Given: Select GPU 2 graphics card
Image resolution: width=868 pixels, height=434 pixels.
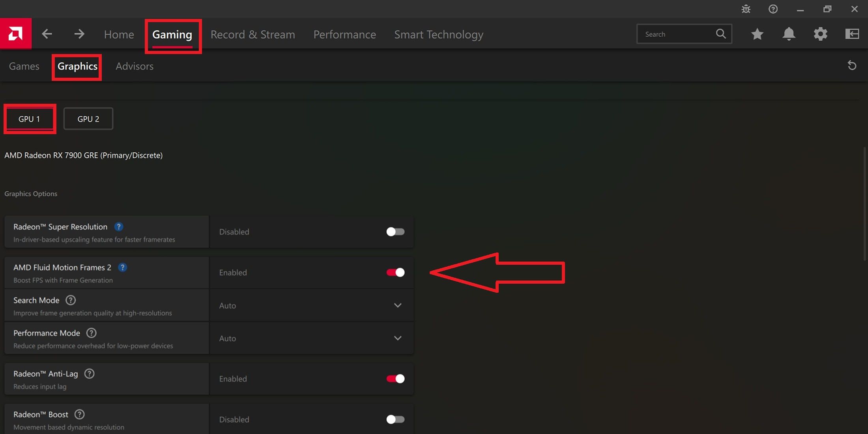Looking at the screenshot, I should 88,118.
